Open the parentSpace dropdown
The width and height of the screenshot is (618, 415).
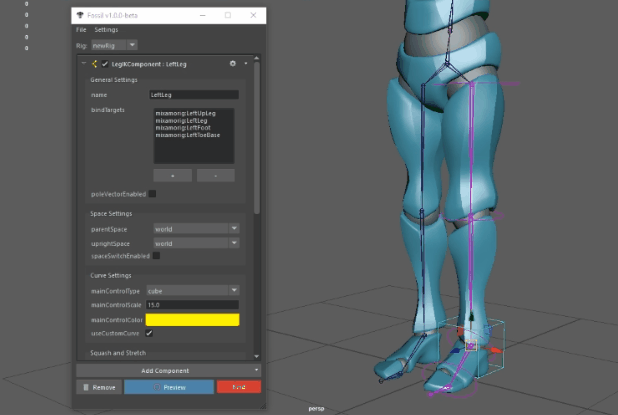[195, 228]
